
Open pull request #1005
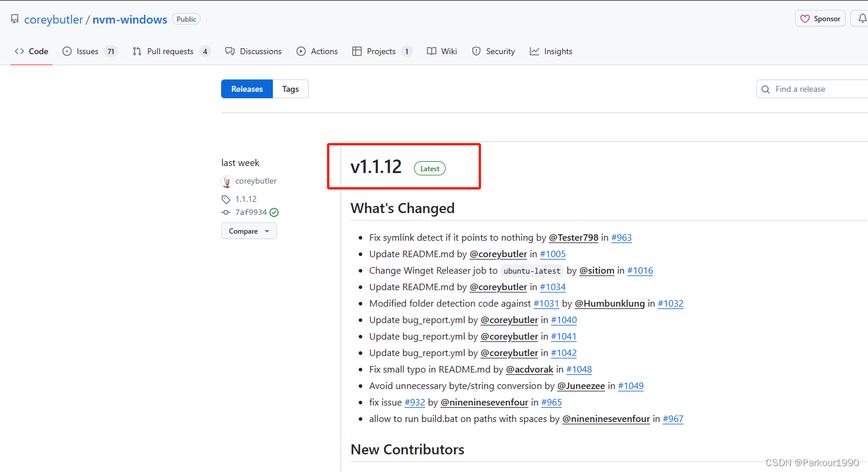553,254
